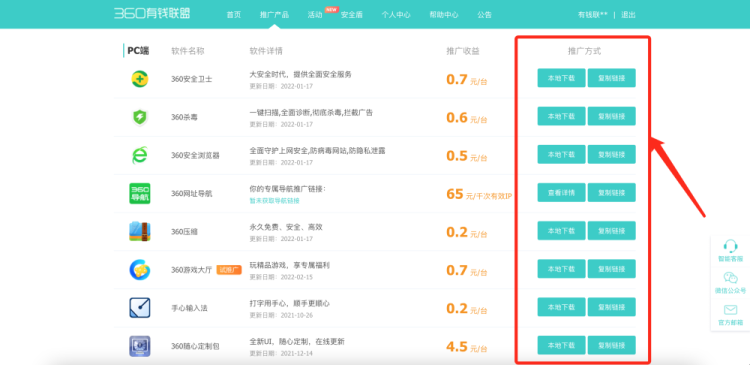The image size is (750, 365).
Task: Click the 软件详情 column header
Action: click(266, 51)
